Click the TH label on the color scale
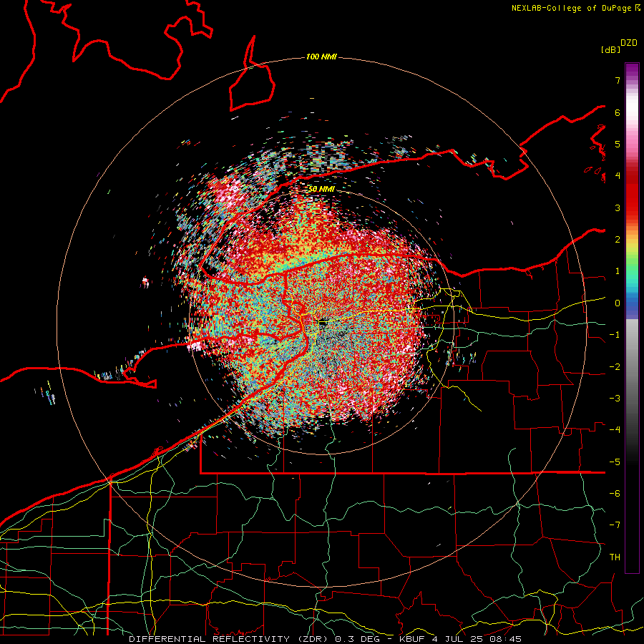The height and width of the screenshot is (644, 644). [x=615, y=557]
